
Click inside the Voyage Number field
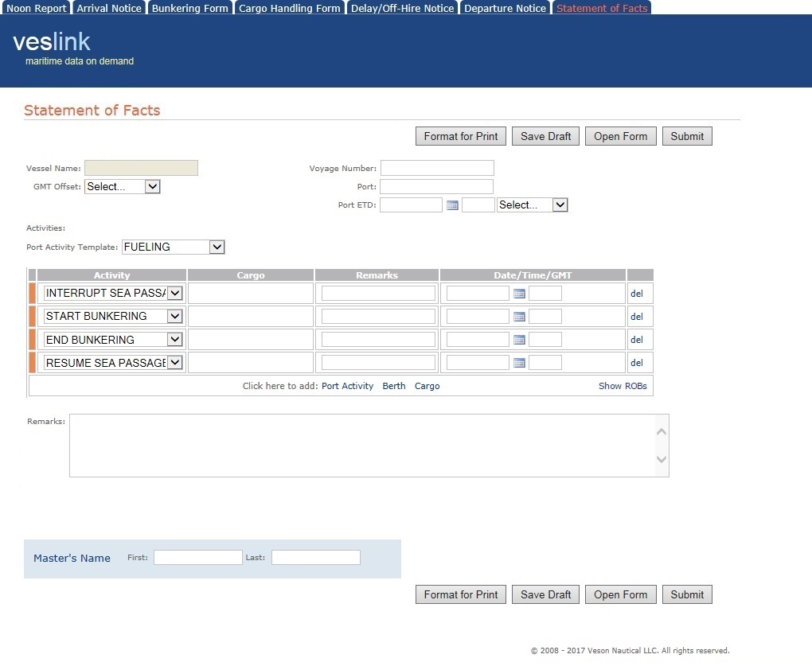point(436,168)
